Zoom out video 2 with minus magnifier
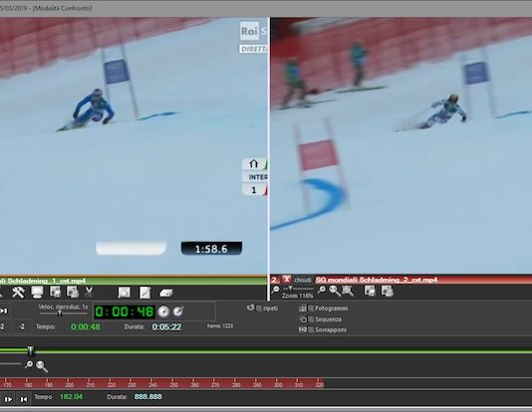Viewport: 532px width, 412px height. pos(276,290)
